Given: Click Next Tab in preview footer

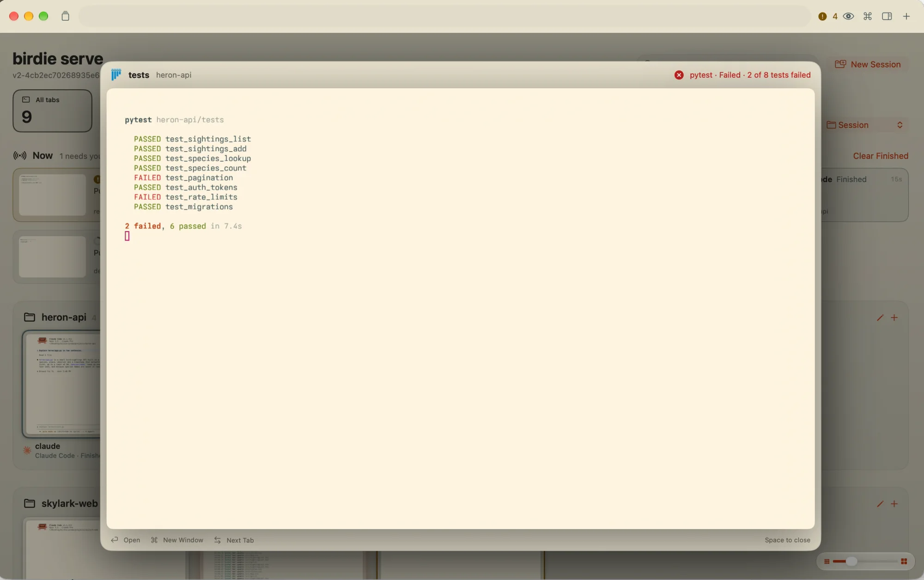Looking at the screenshot, I should pyautogui.click(x=234, y=540).
